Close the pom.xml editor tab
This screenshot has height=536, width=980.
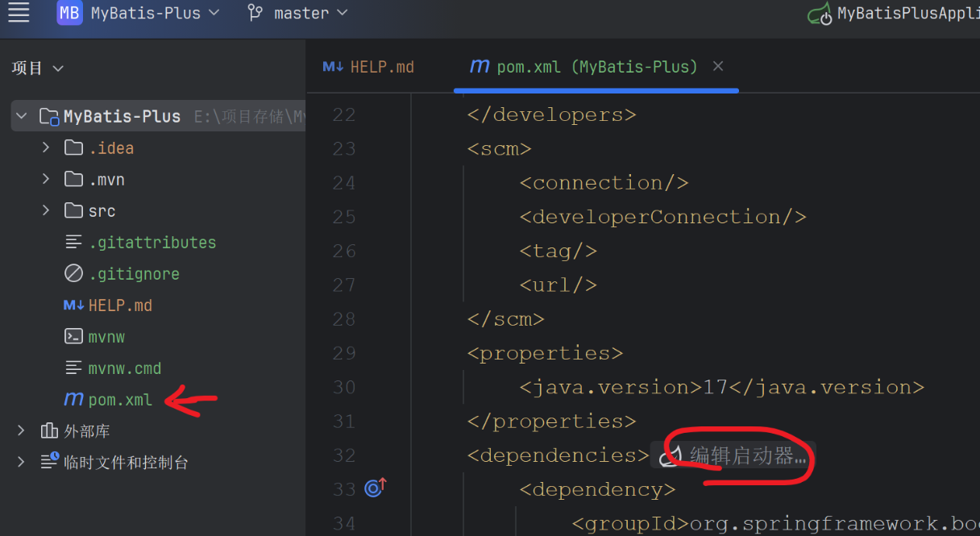click(718, 67)
